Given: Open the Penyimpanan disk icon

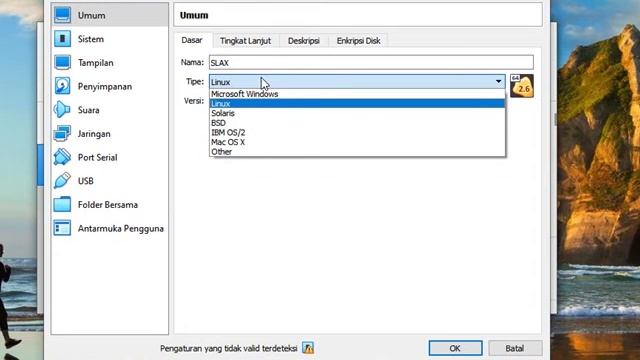Looking at the screenshot, I should (62, 86).
